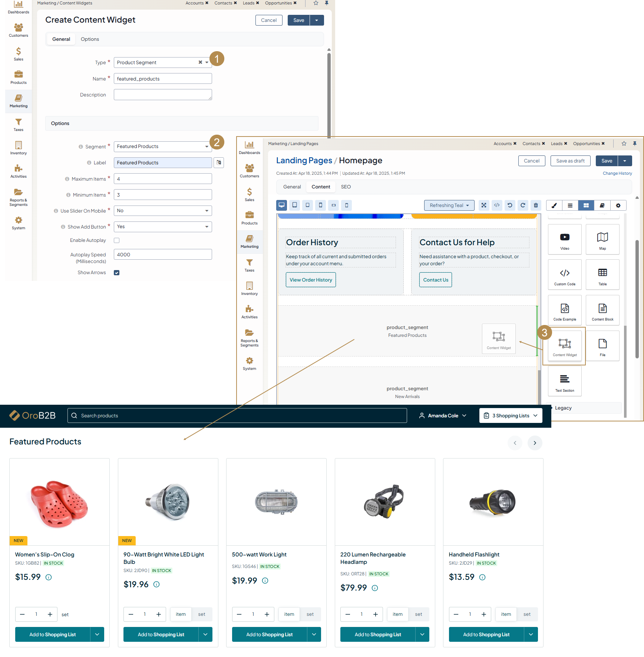Viewport: 644px width, 657px height.
Task: Open Inventory in Create Content Widget sidebar
Action: (x=19, y=148)
